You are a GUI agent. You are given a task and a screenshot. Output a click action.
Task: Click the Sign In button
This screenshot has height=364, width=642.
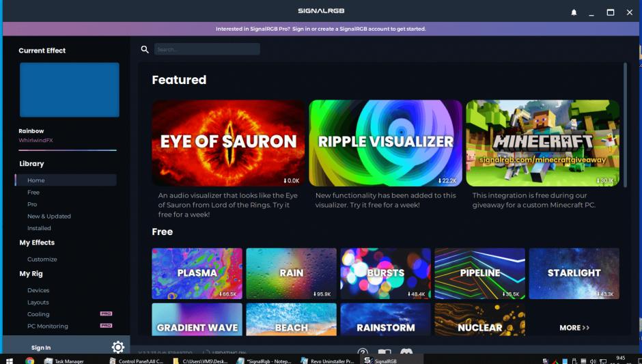pos(41,348)
